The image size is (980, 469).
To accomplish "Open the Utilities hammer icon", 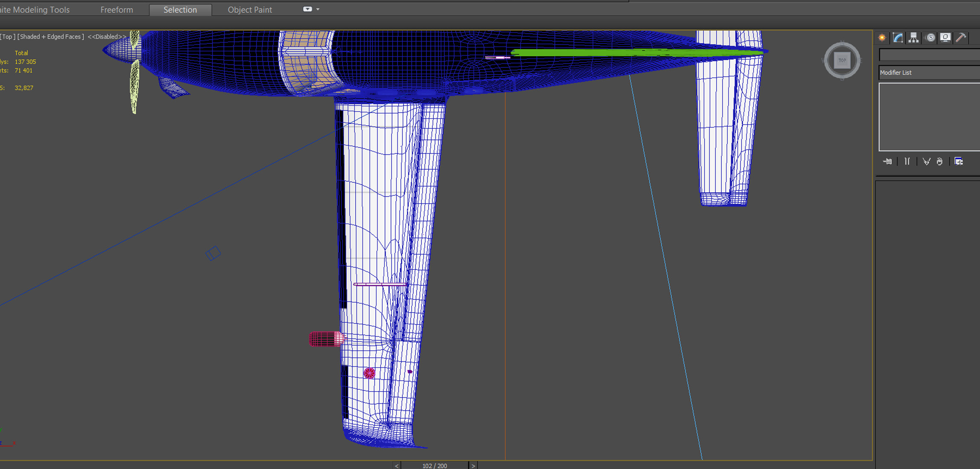I will pyautogui.click(x=961, y=38).
